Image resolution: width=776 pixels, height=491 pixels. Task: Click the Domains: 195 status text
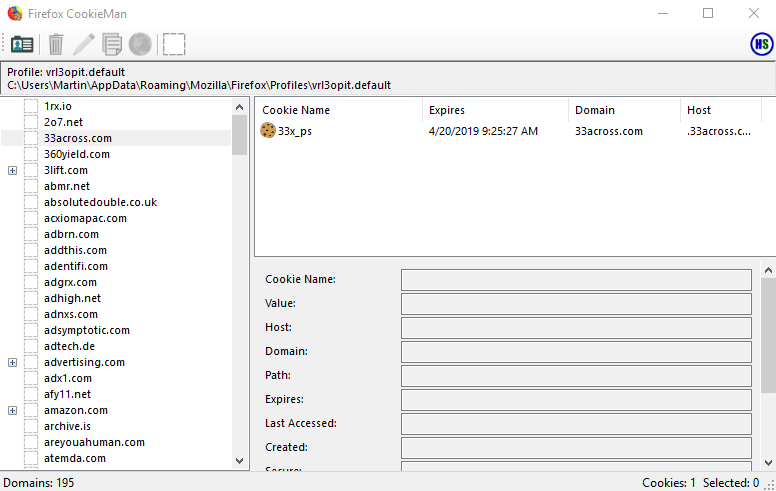tap(39, 483)
